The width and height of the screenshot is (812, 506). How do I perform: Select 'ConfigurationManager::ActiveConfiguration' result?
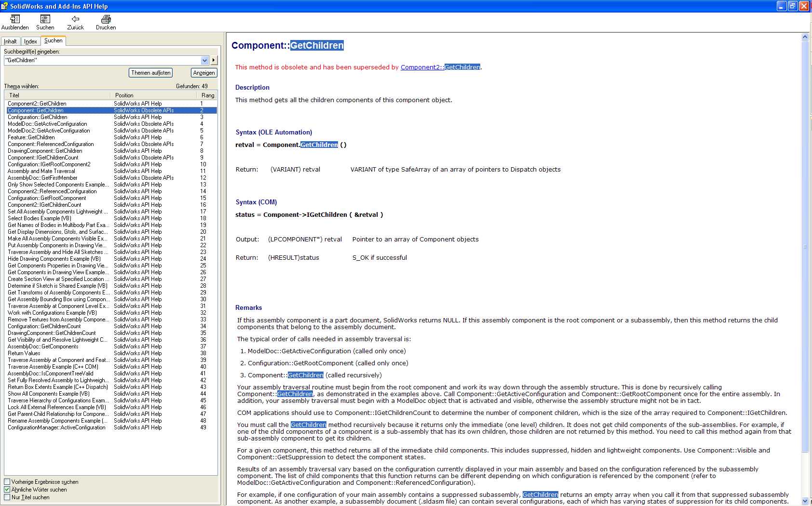[111, 427]
